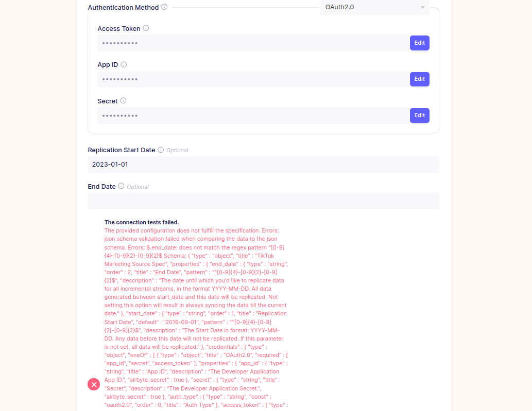The image size is (532, 411).
Task: Expand the OAuth2.0 selector to change auth type
Action: coord(374,7)
